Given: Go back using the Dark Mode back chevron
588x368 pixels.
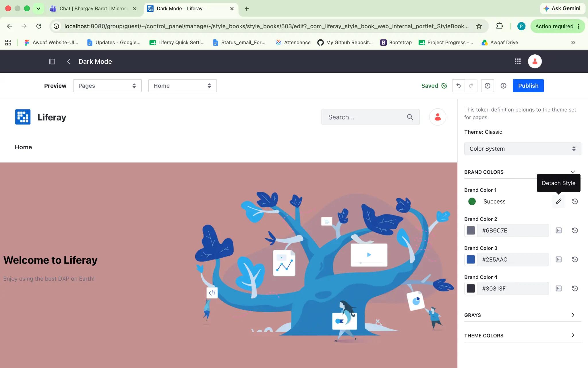Looking at the screenshot, I should coord(69,62).
